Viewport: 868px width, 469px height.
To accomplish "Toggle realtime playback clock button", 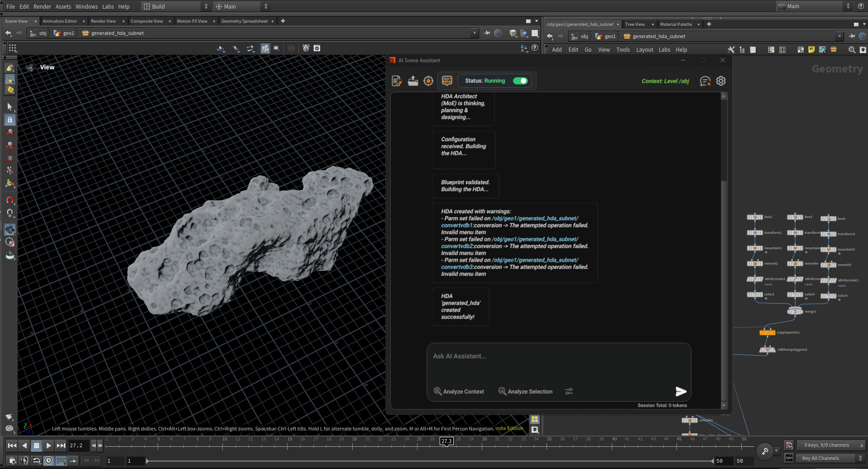I will (48, 460).
